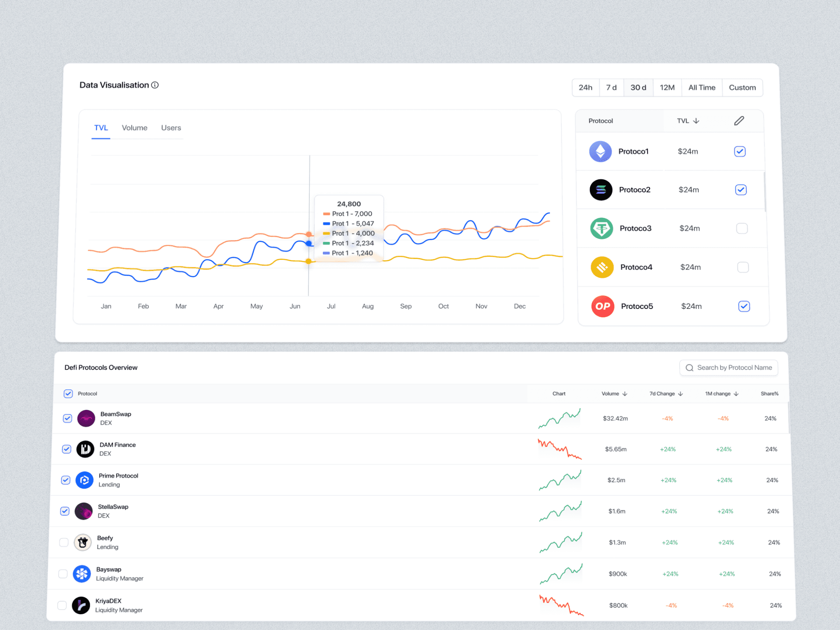Click the Protoco5 OP logo icon
This screenshot has width=840, height=630.
[602, 306]
